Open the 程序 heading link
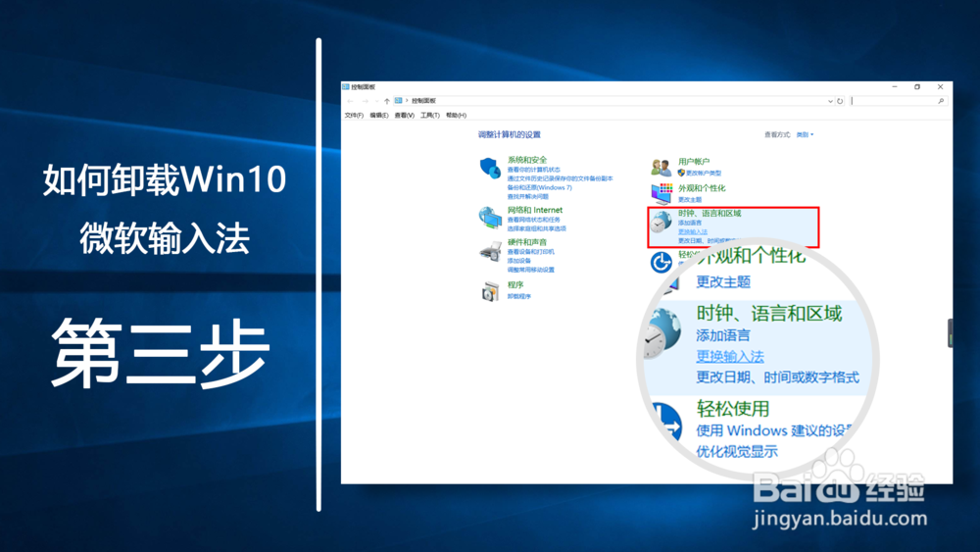Viewport: 980px width, 552px height. 515,284
